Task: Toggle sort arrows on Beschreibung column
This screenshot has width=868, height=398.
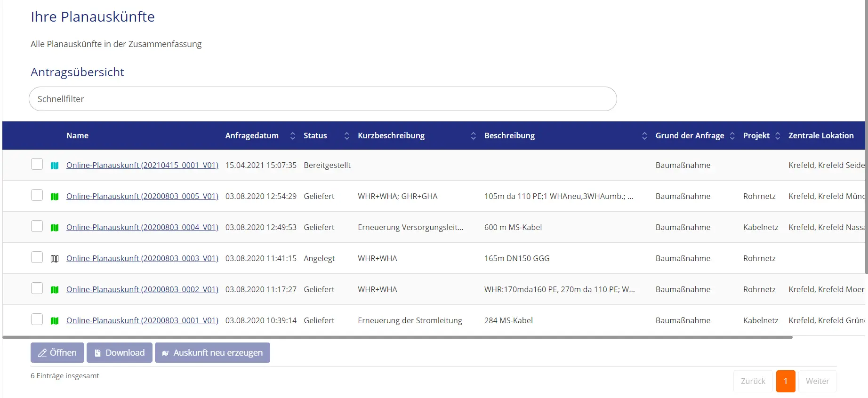Action: tap(644, 136)
